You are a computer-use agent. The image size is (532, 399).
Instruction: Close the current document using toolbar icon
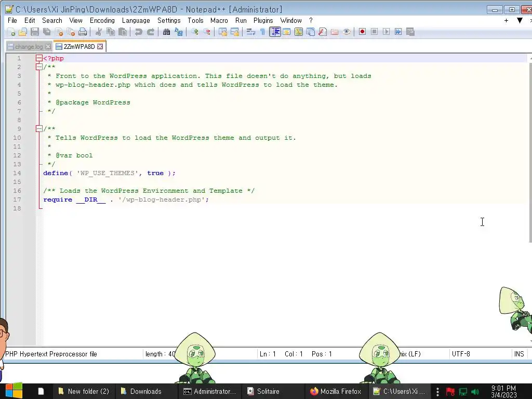coord(59,32)
